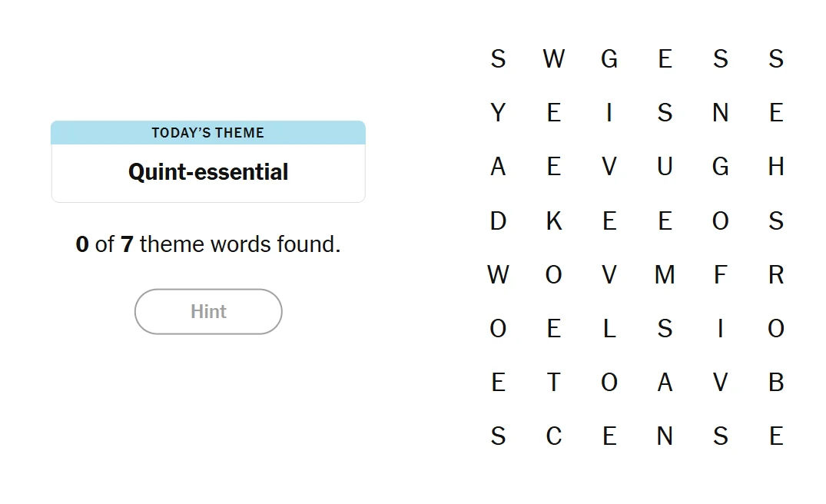Select the letter M in the fifth row
Image resolution: width=826 pixels, height=504 pixels.
pyautogui.click(x=665, y=274)
